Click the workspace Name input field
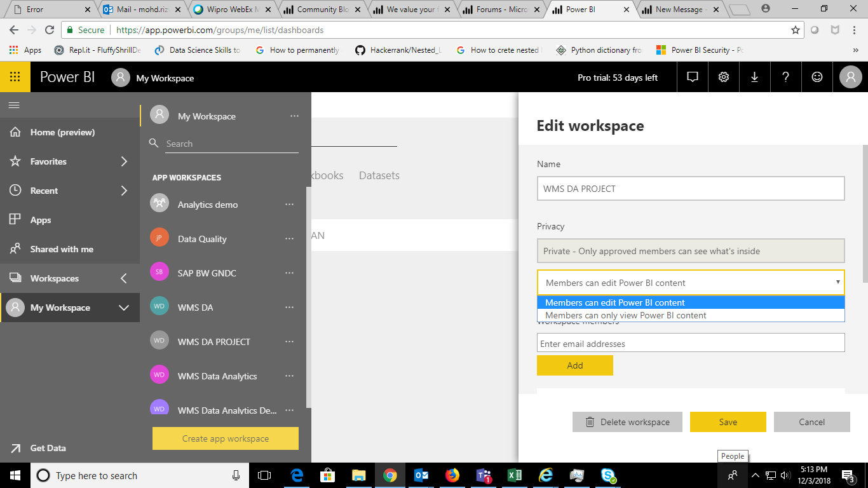The width and height of the screenshot is (868, 488). (691, 189)
